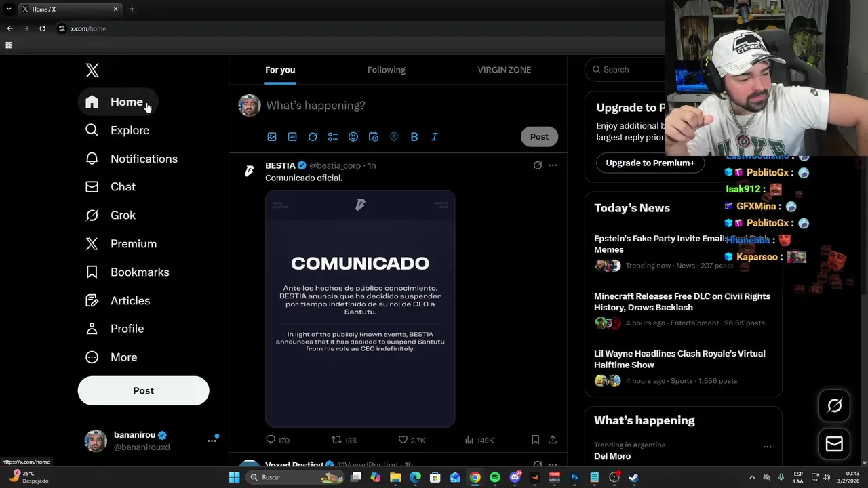
Task: Show hidden system tray icons
Action: (752, 477)
